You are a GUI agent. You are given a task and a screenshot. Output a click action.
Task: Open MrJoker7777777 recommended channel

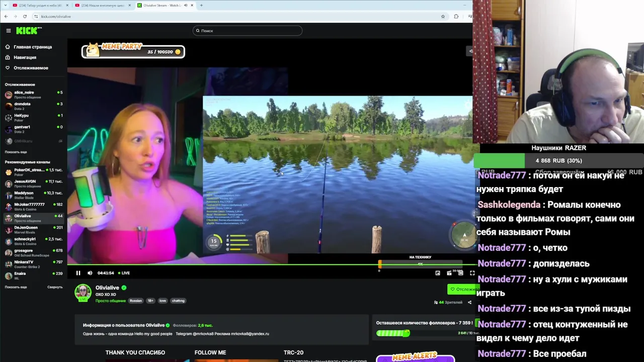(x=33, y=207)
